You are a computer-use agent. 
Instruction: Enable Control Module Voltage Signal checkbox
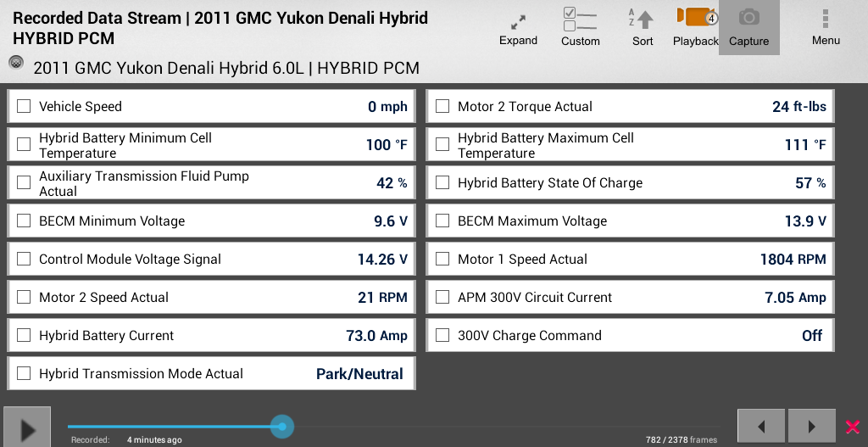(24, 260)
